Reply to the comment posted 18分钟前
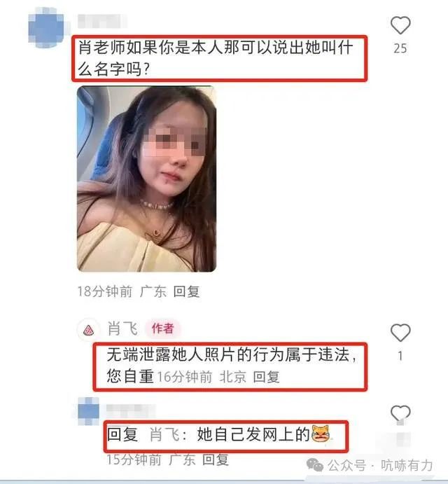Screen dimensions: 448x484 186,291
